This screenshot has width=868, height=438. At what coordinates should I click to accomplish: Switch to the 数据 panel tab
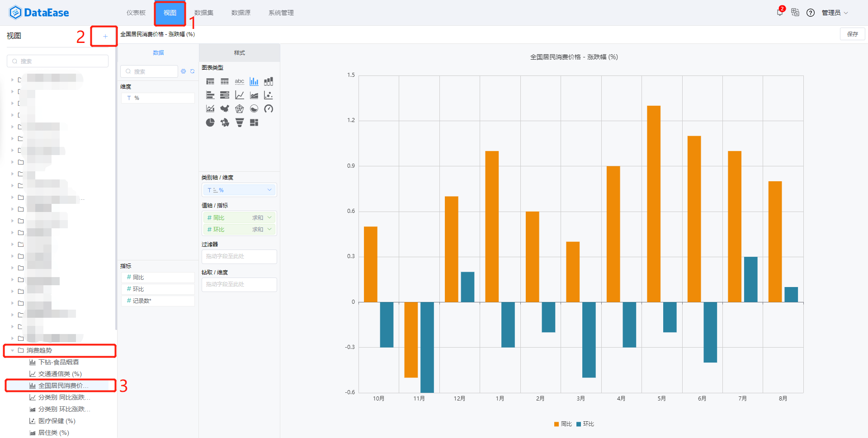158,52
